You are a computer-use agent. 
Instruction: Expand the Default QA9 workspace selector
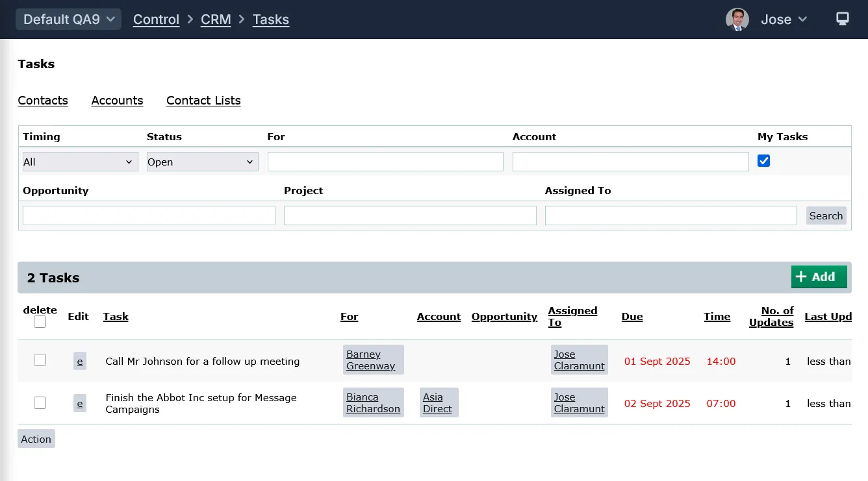[x=68, y=19]
